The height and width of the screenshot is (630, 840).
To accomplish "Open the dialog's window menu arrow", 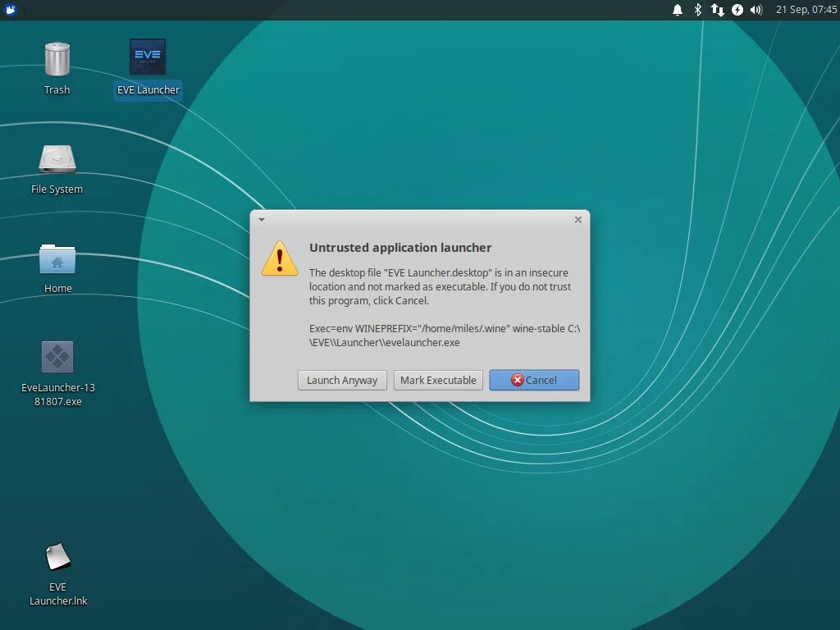I will [x=262, y=220].
